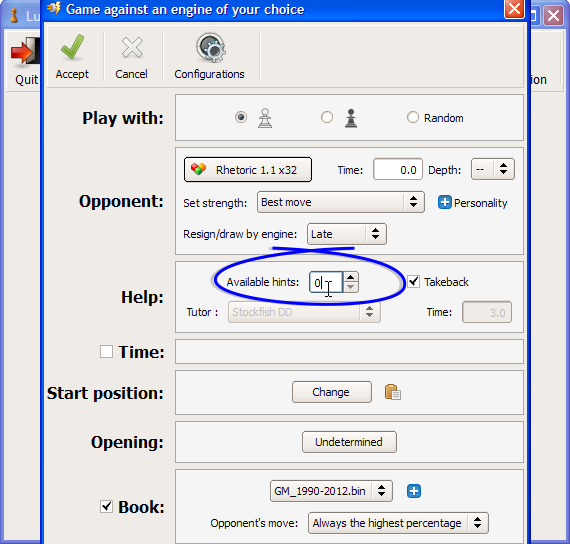Select the Random radio button
This screenshot has width=570, height=544.
[413, 117]
